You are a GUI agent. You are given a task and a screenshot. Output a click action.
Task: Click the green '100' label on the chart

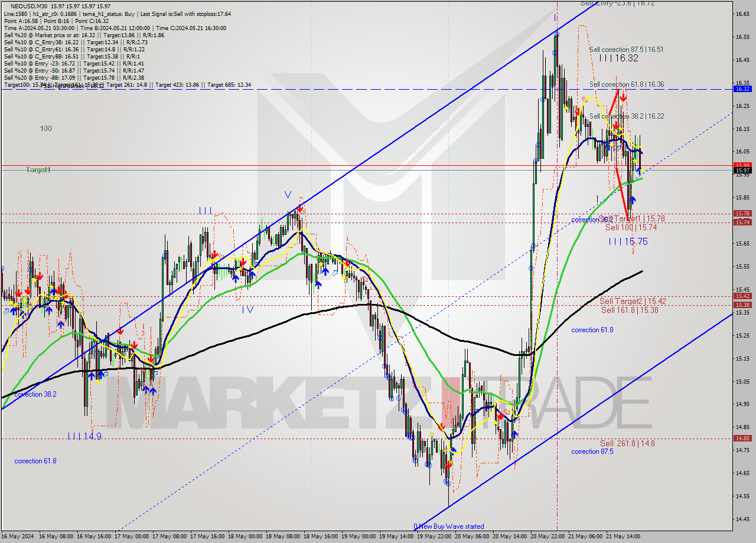46,128
